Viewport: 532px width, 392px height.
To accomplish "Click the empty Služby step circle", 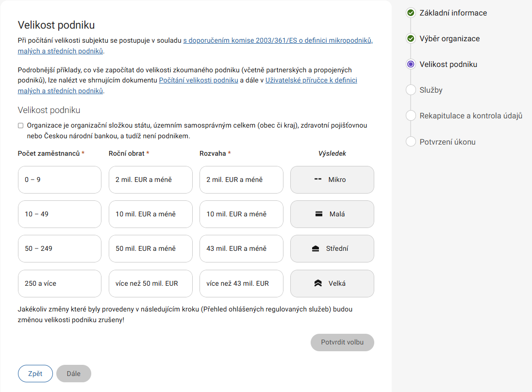I will tap(411, 90).
